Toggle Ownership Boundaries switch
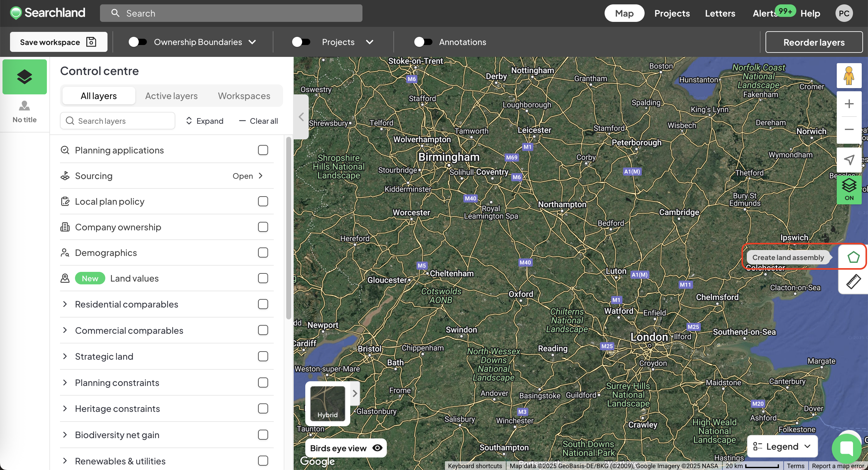The image size is (868, 470). (x=137, y=42)
